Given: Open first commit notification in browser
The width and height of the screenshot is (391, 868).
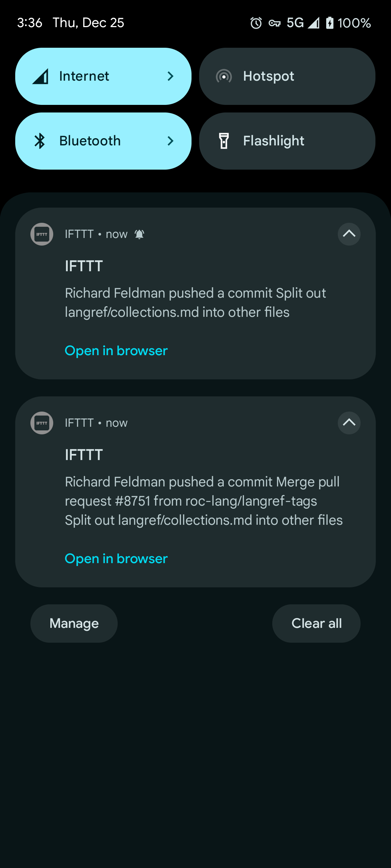Looking at the screenshot, I should click(116, 351).
